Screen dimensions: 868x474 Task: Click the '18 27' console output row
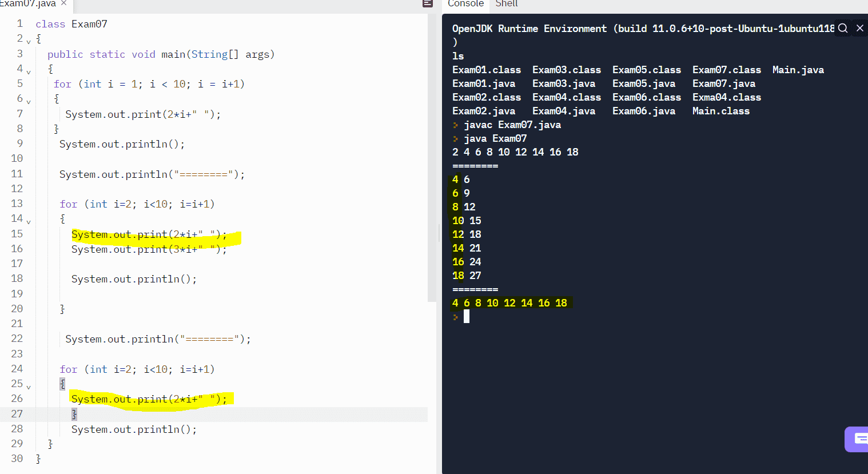[x=467, y=276]
